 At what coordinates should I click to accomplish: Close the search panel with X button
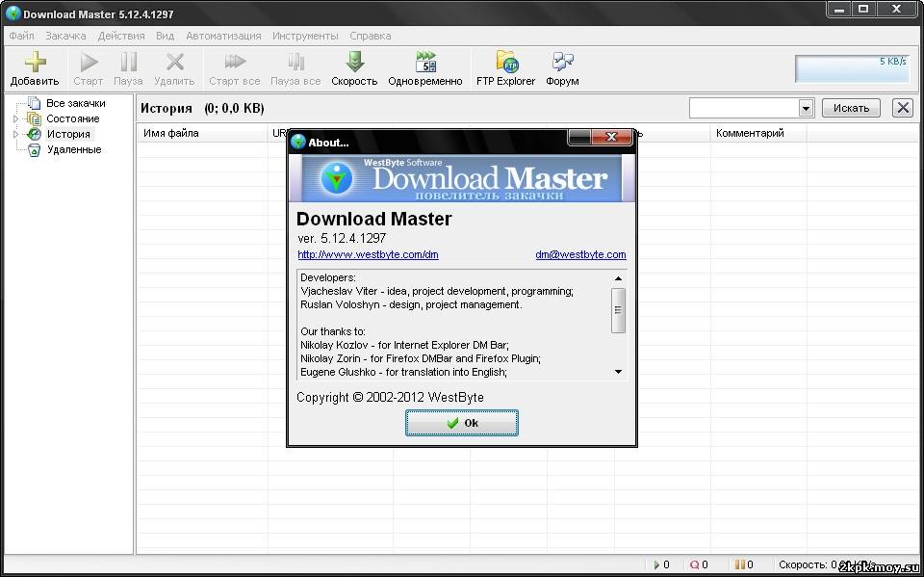click(x=902, y=108)
